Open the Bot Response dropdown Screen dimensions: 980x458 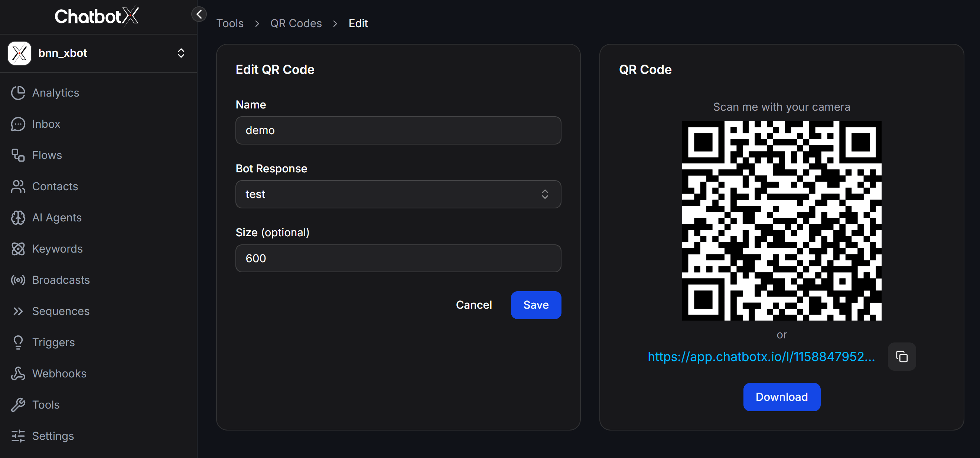pos(398,194)
